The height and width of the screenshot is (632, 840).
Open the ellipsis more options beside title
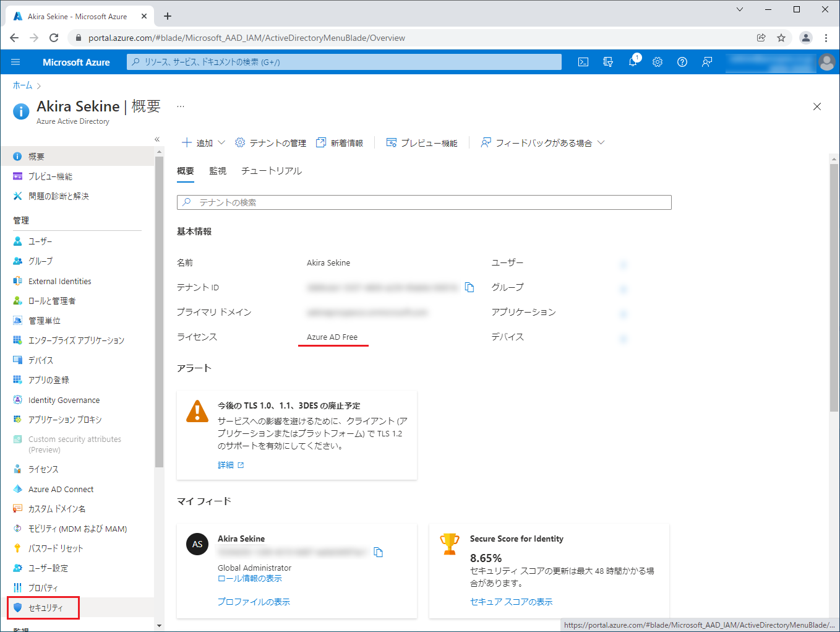(x=181, y=106)
